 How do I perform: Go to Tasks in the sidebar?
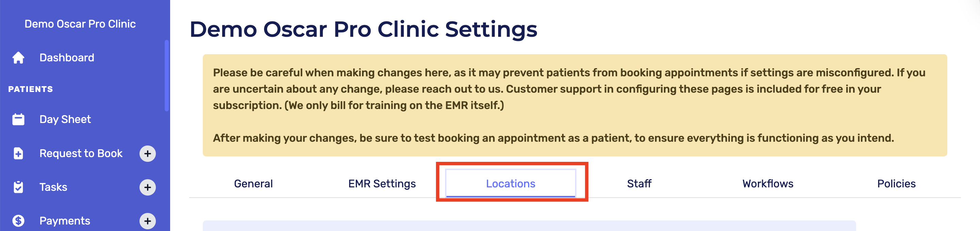[x=53, y=187]
